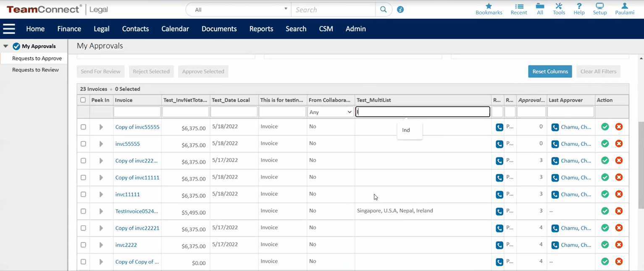Click phone icon in Copy of invc55555 row

tap(499, 127)
